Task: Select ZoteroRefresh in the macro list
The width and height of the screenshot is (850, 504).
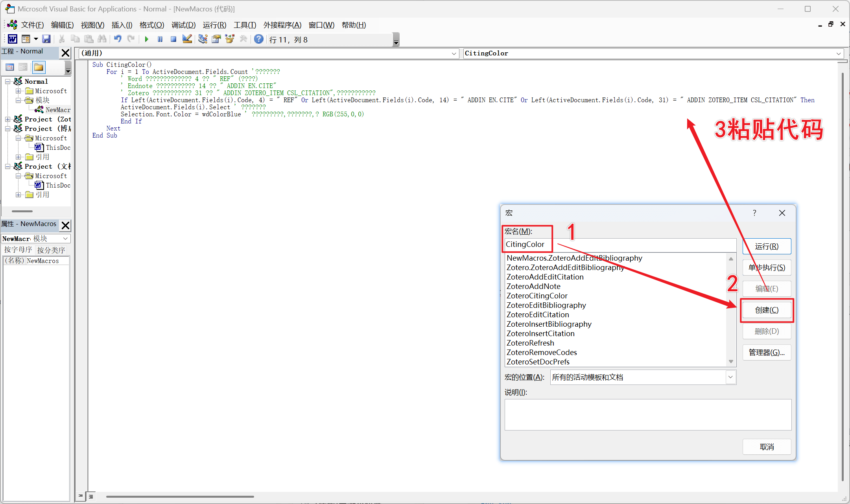Action: click(x=530, y=343)
